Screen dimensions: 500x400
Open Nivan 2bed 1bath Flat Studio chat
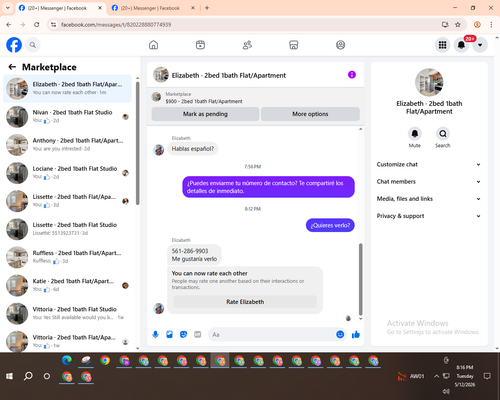click(x=67, y=116)
